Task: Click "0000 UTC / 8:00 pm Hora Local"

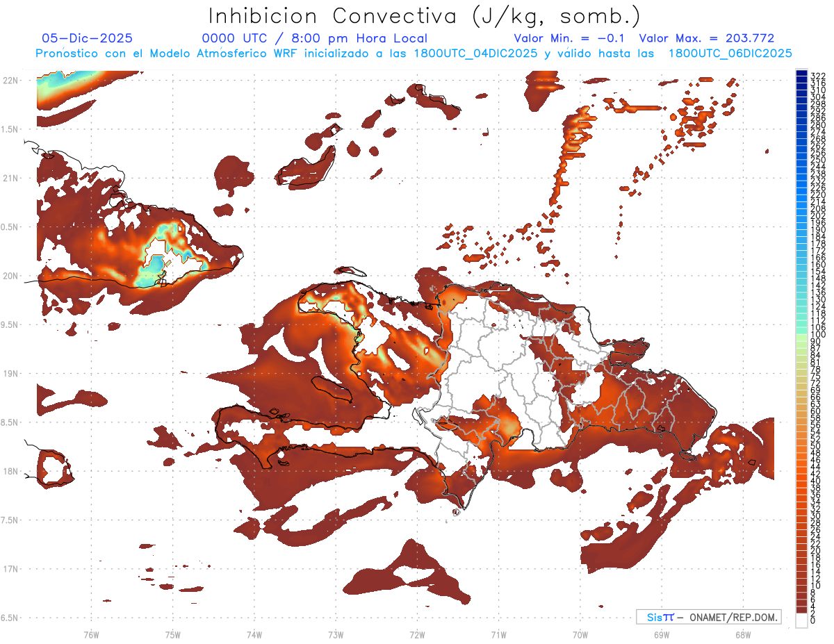Action: coord(315,38)
